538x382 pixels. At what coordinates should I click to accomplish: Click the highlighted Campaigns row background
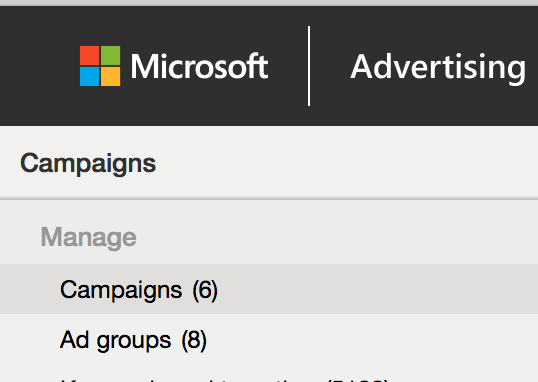(377, 289)
